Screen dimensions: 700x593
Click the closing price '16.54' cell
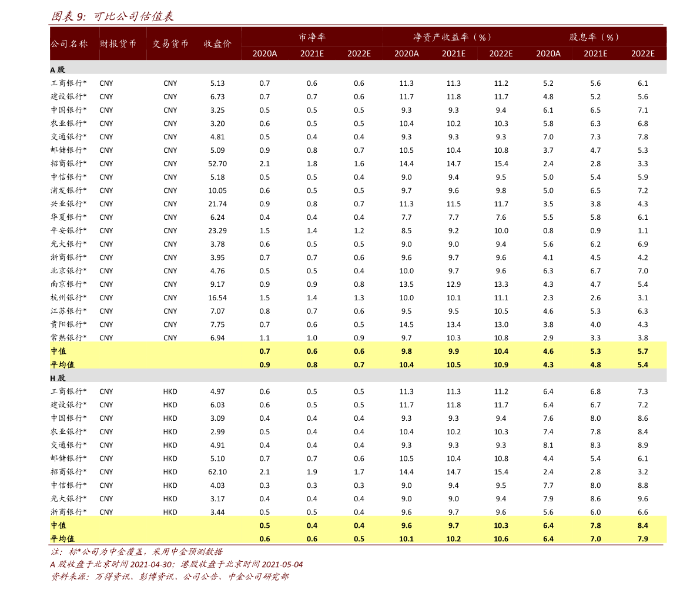tap(217, 298)
